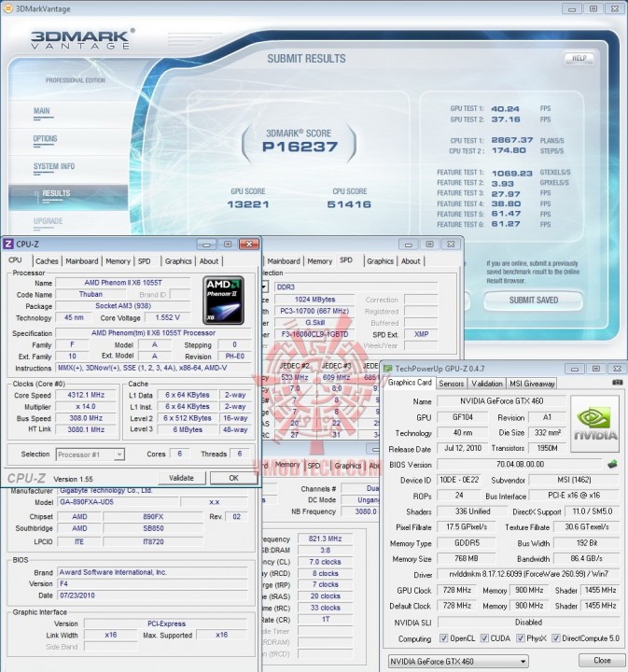628x672 pixels.
Task: Open the Validation tab in GPU-Z
Action: click(x=487, y=384)
